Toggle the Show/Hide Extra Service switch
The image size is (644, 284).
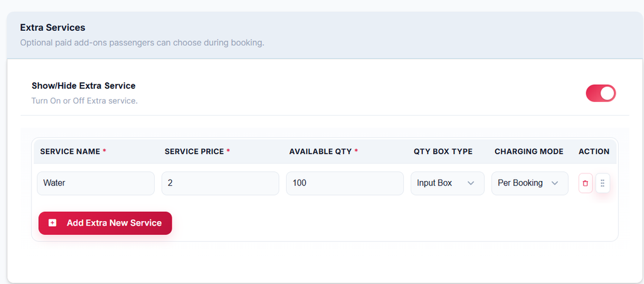click(601, 93)
